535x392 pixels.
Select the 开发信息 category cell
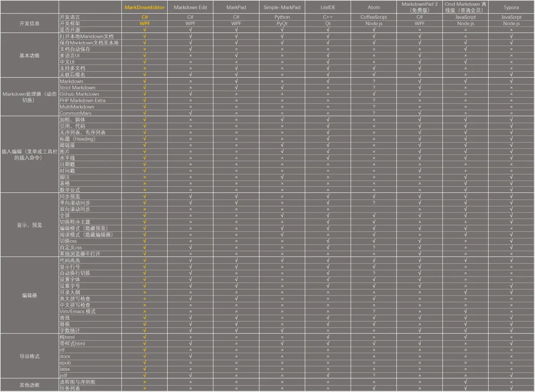tap(30, 24)
